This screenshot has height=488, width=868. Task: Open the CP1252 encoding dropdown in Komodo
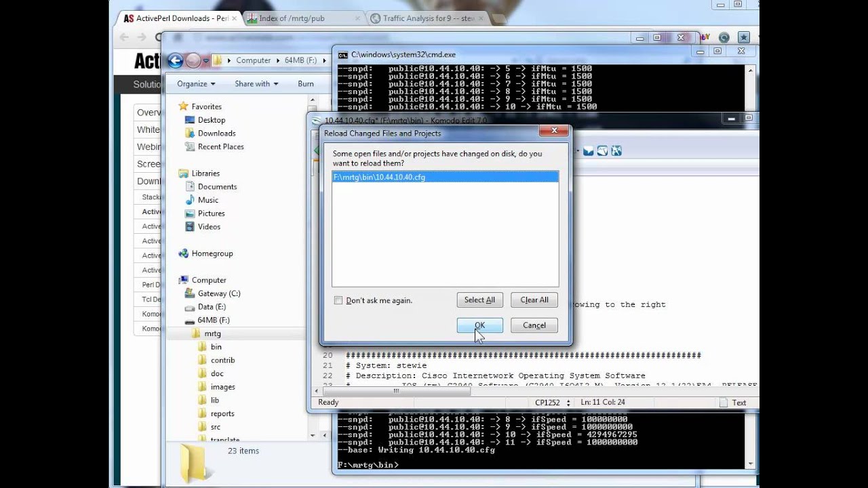click(x=551, y=402)
